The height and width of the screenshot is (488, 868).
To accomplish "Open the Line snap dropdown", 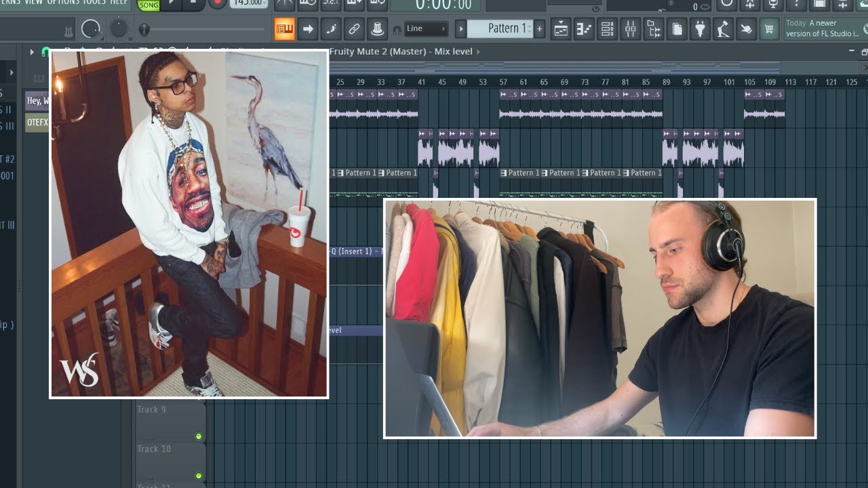I will pyautogui.click(x=426, y=28).
